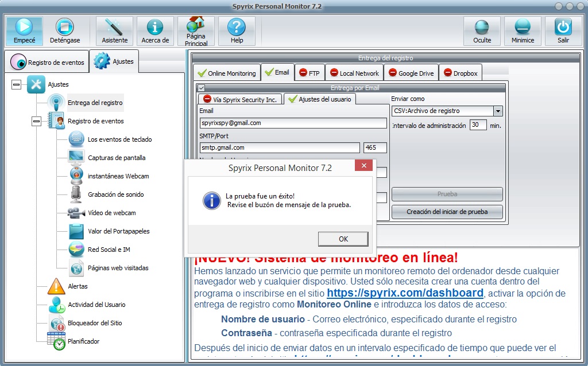
Task: Stop monitoring with the Deténgase button
Action: coord(65,31)
